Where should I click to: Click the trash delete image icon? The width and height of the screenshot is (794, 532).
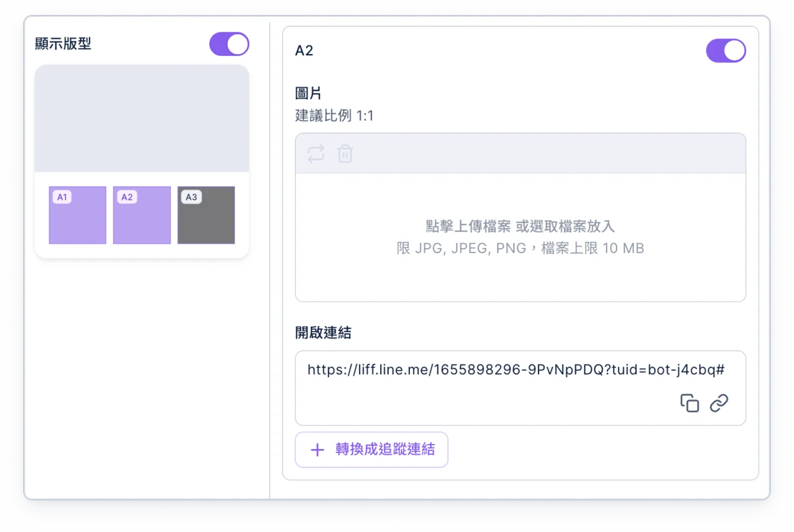345,153
